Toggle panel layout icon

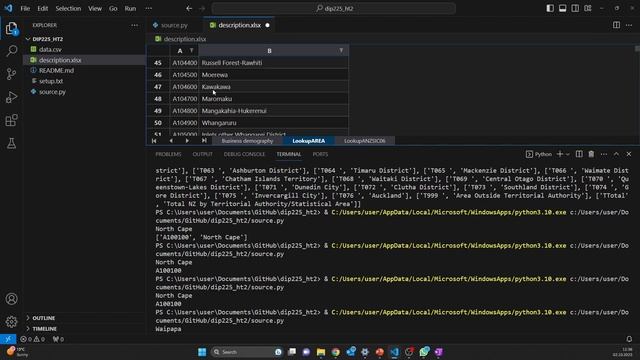pos(562,8)
